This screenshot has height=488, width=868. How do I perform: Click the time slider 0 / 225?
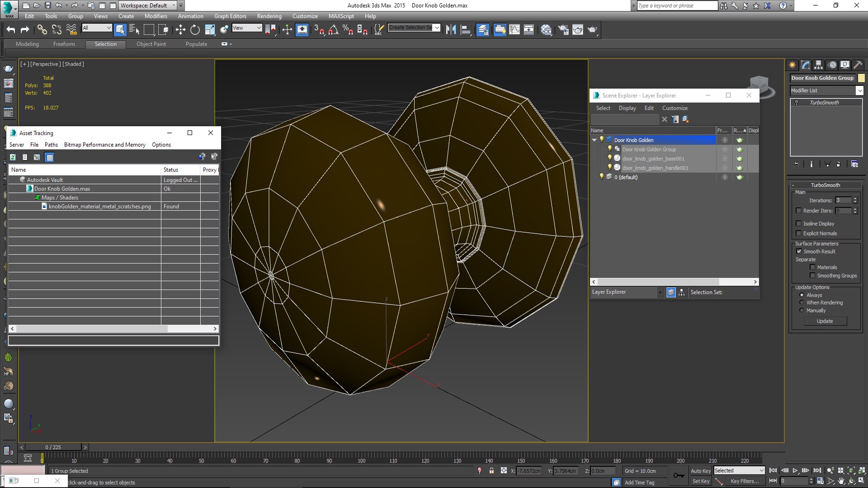(53, 447)
